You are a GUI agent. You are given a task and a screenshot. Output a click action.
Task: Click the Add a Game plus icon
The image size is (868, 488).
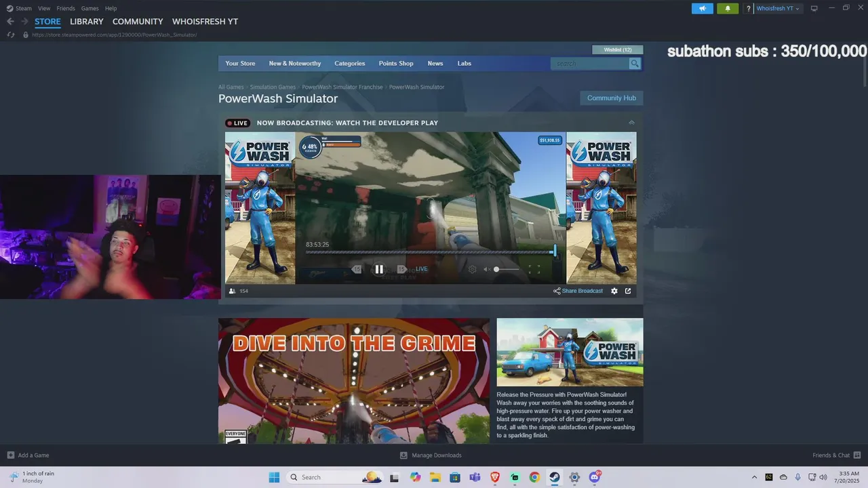coord(10,455)
